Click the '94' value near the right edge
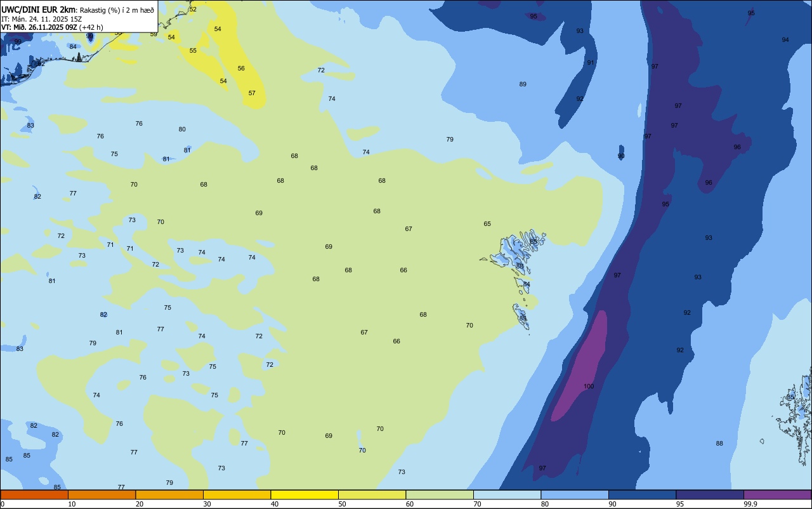Image resolution: width=812 pixels, height=509 pixels. 785,40
